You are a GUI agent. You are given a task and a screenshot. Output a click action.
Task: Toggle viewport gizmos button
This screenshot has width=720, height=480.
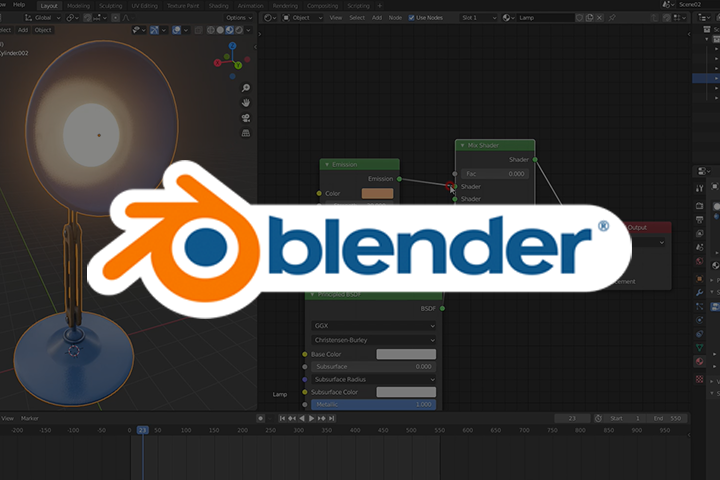tap(154, 30)
